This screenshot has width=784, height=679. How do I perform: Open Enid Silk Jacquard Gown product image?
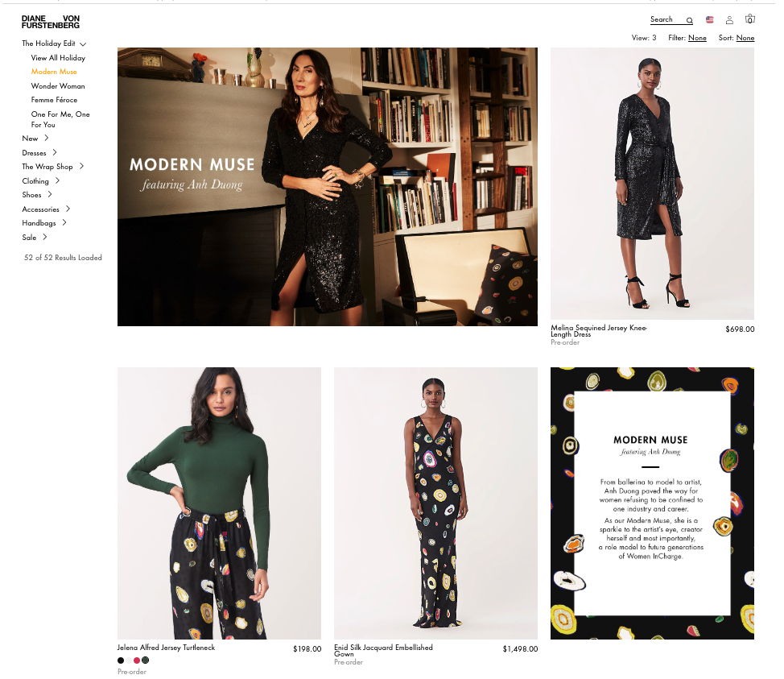click(435, 503)
